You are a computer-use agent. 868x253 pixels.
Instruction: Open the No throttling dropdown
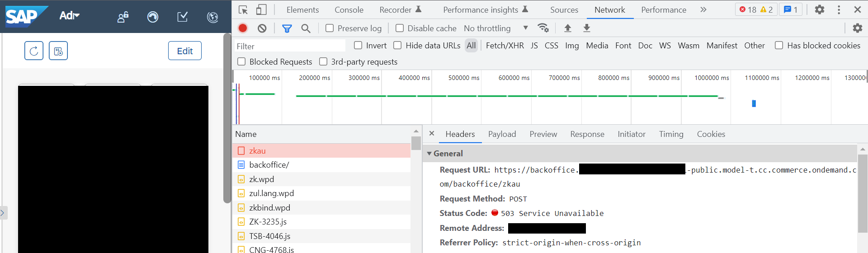pos(496,28)
